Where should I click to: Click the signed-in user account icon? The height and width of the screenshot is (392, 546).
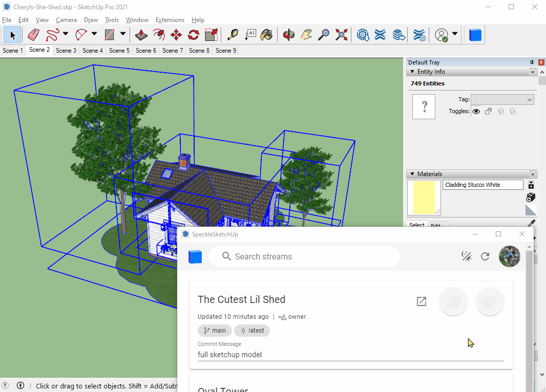coord(442,35)
